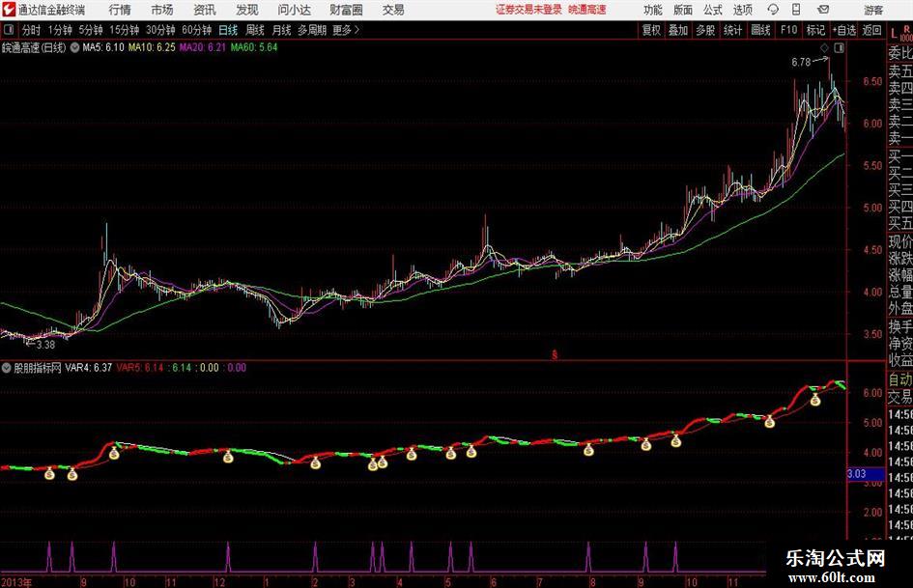Click the 股朋指标网 indicator name

[38, 368]
